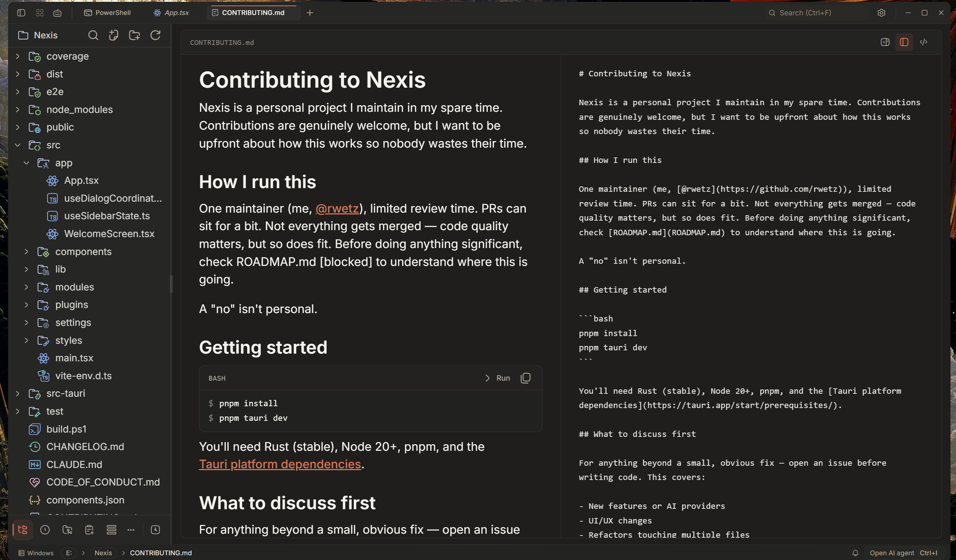This screenshot has height=560, width=956.
Task: Expand the dist folder
Action: pos(18,74)
